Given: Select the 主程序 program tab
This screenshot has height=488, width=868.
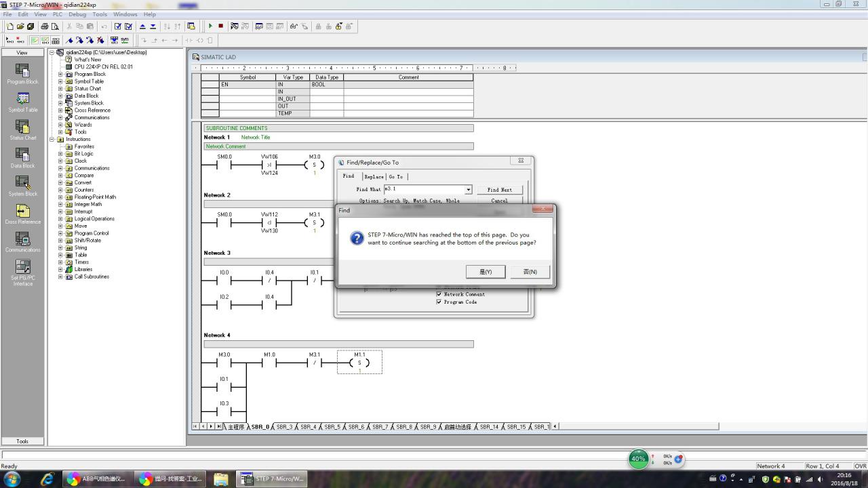Looking at the screenshot, I should 235,427.
